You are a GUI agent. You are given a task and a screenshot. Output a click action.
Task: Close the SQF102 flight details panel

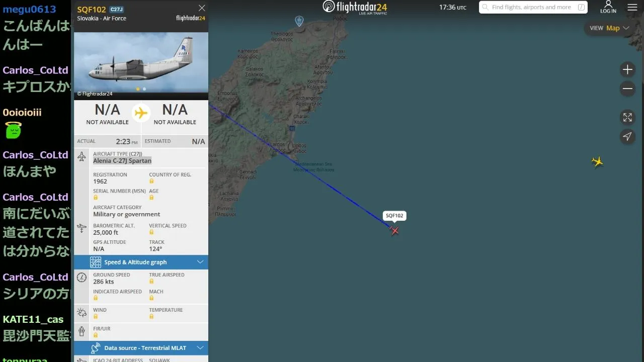[x=202, y=8]
